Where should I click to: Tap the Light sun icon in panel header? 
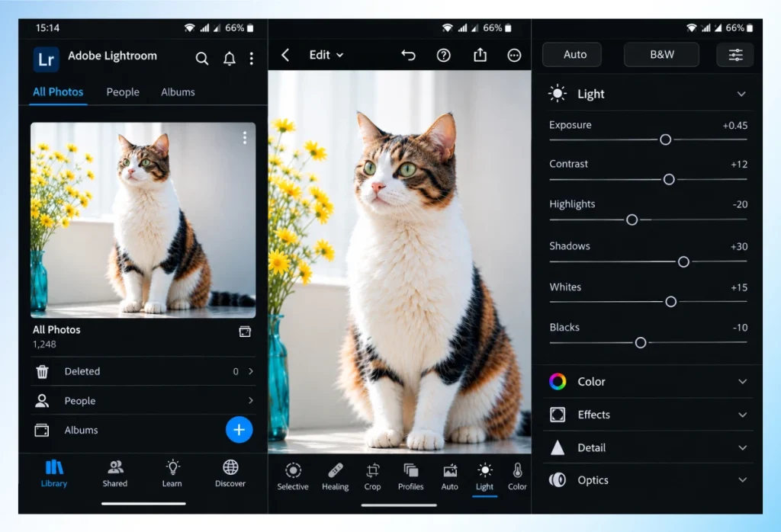pos(558,94)
